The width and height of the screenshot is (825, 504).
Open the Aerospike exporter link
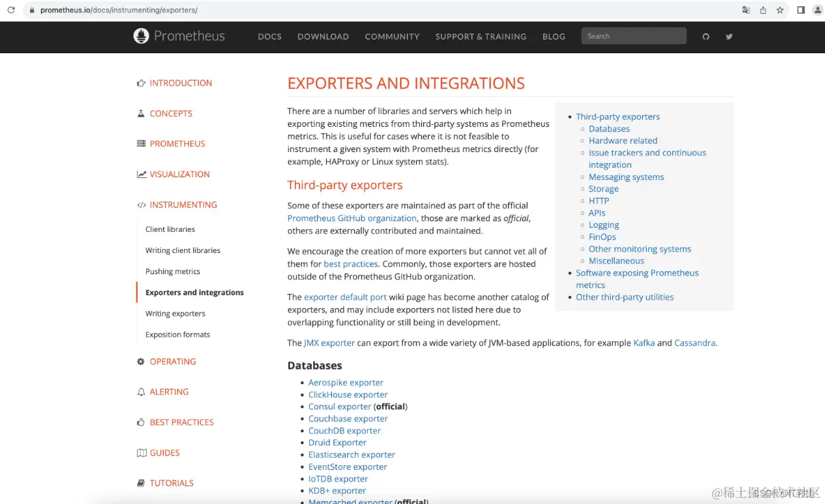[x=346, y=383]
